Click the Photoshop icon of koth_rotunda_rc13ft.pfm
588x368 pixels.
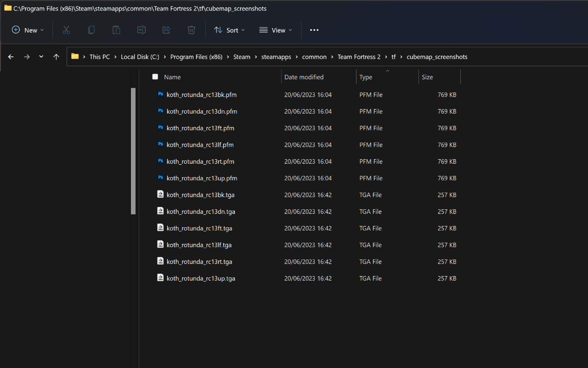pos(160,127)
